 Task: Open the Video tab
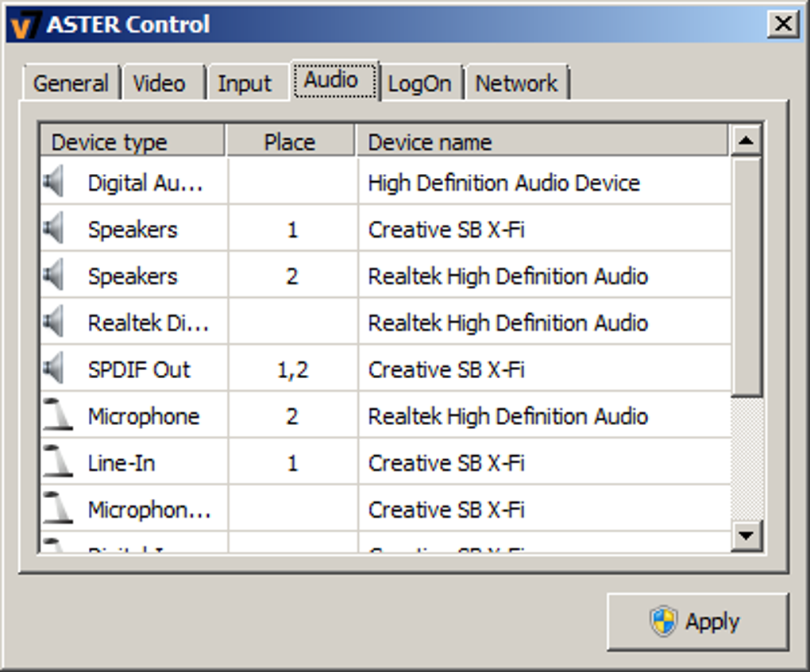[x=159, y=83]
